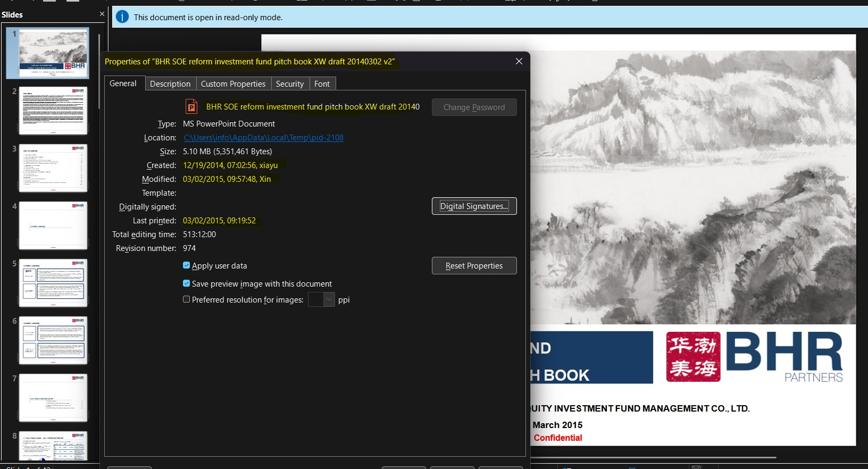Select slide 3 thumbnail
Viewport: 868px width, 469px height.
click(x=53, y=168)
